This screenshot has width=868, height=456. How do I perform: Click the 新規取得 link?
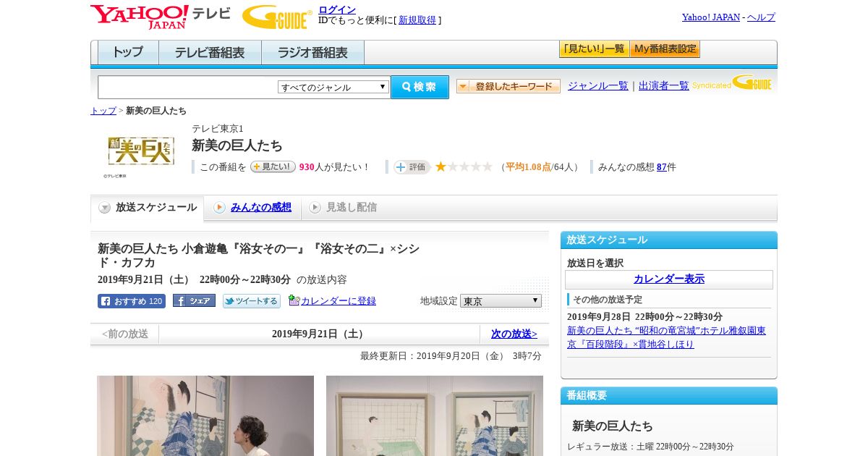(417, 20)
